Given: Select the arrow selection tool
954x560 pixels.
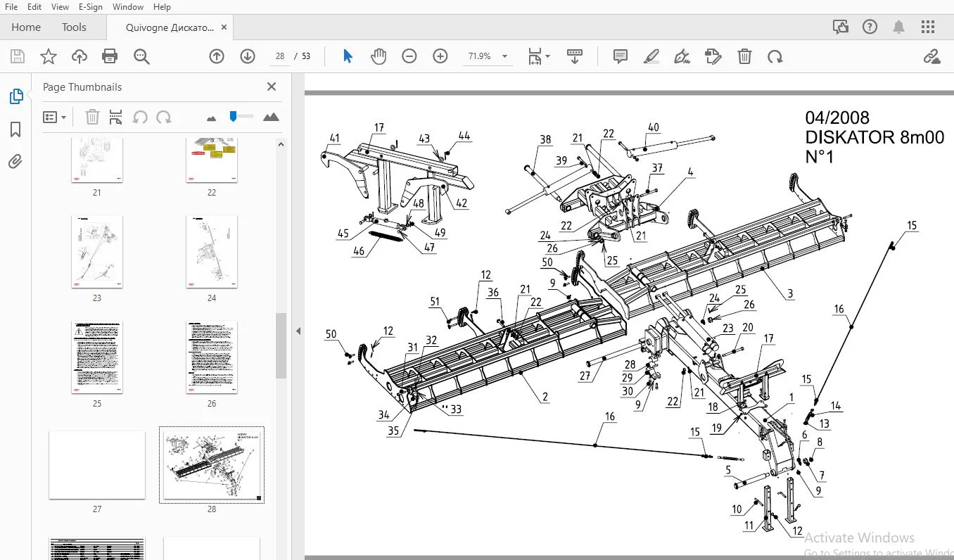Looking at the screenshot, I should click(x=348, y=56).
